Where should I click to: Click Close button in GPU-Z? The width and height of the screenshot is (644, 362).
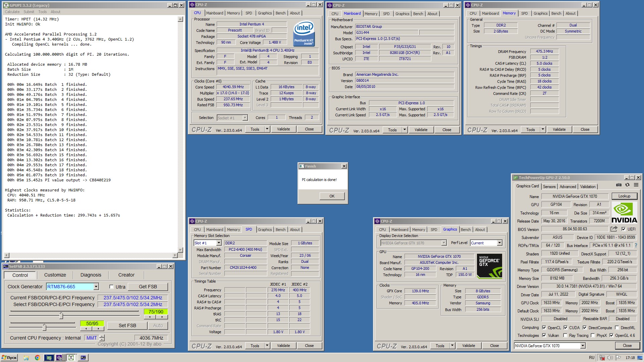(627, 346)
